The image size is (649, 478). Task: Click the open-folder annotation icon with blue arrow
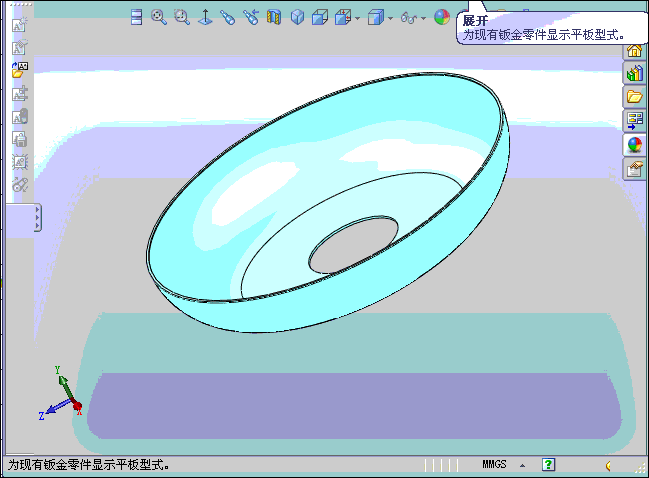point(19,70)
